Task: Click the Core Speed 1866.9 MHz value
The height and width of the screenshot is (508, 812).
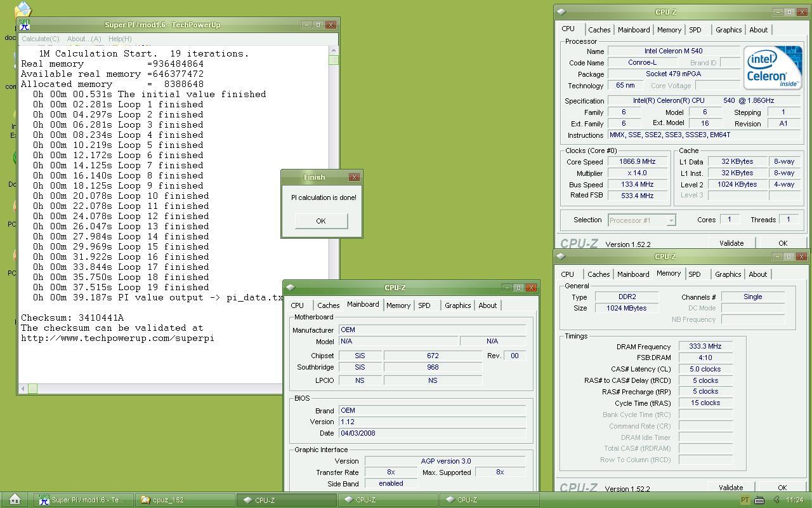Action: (x=638, y=162)
